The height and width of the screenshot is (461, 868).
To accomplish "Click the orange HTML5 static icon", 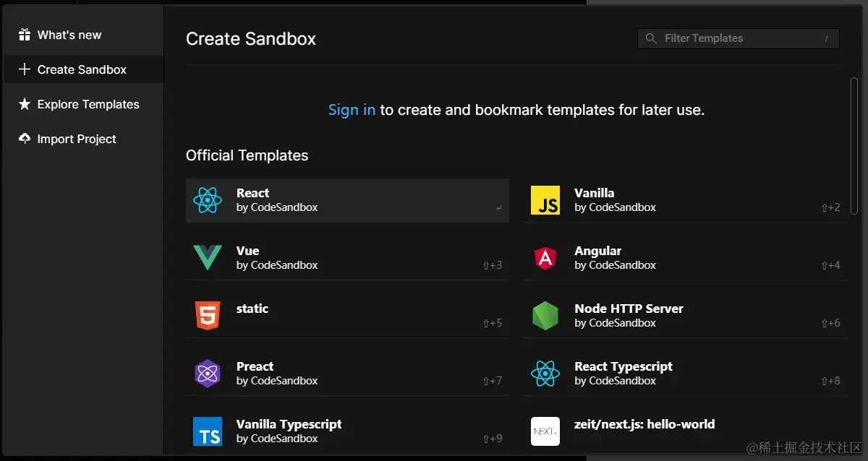I will tap(208, 316).
